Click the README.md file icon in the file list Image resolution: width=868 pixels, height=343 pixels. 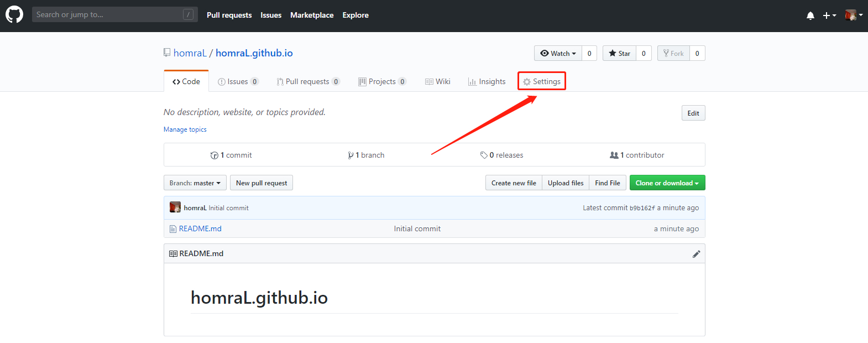coord(173,229)
